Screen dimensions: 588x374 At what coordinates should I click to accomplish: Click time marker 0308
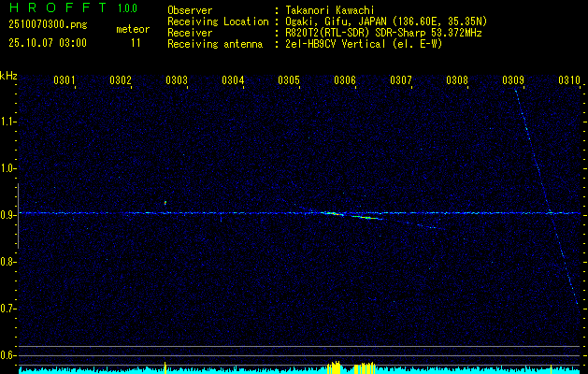[x=457, y=79]
